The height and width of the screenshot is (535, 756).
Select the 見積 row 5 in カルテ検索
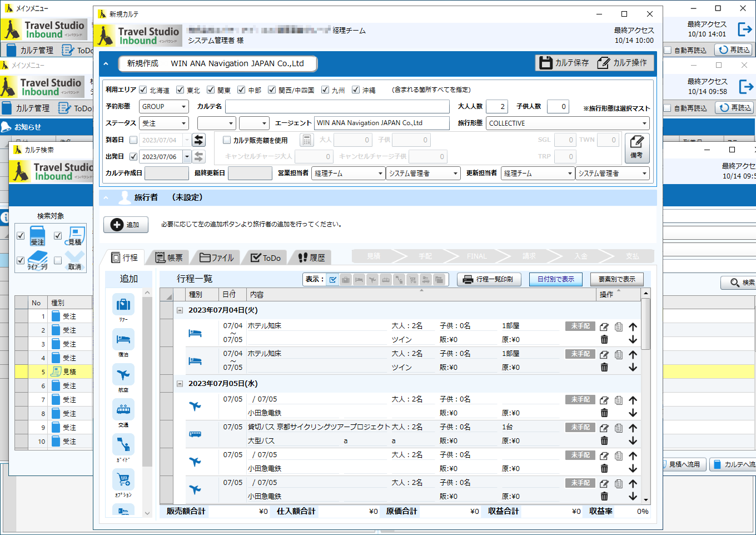coord(53,371)
